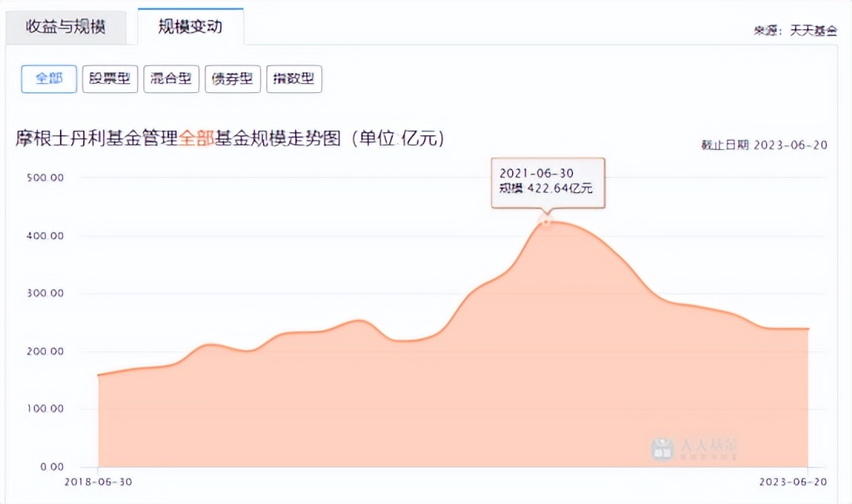The image size is (852, 504).
Task: Click the 300.00 y-axis label
Action: click(45, 293)
